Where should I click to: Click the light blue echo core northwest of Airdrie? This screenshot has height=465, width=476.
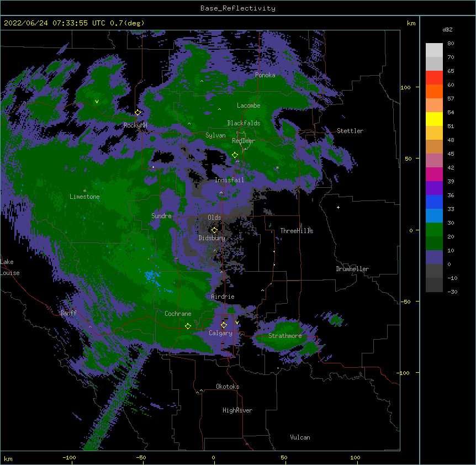[x=151, y=276]
